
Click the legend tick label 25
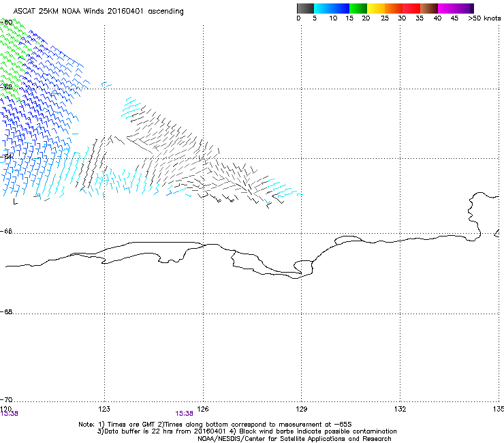(385, 18)
